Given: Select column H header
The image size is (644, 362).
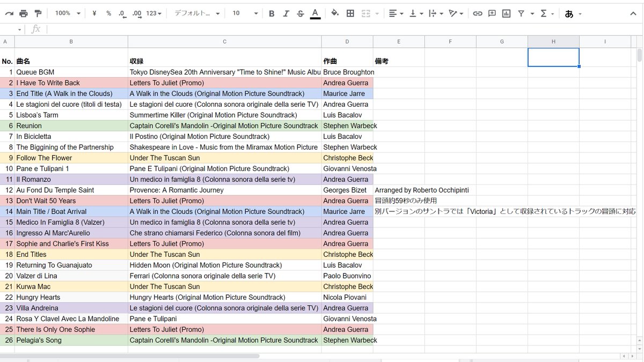Looking at the screenshot, I should click(553, 42).
